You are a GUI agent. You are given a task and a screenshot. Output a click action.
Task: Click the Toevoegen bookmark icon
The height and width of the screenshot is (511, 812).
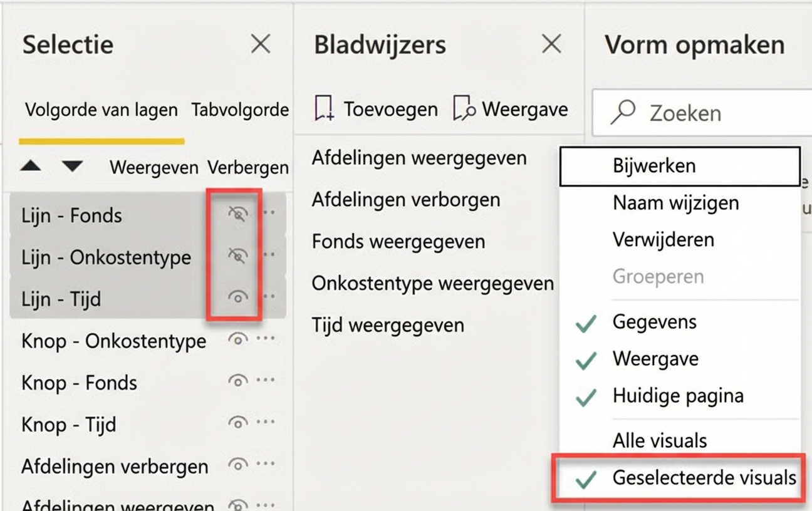pyautogui.click(x=325, y=108)
